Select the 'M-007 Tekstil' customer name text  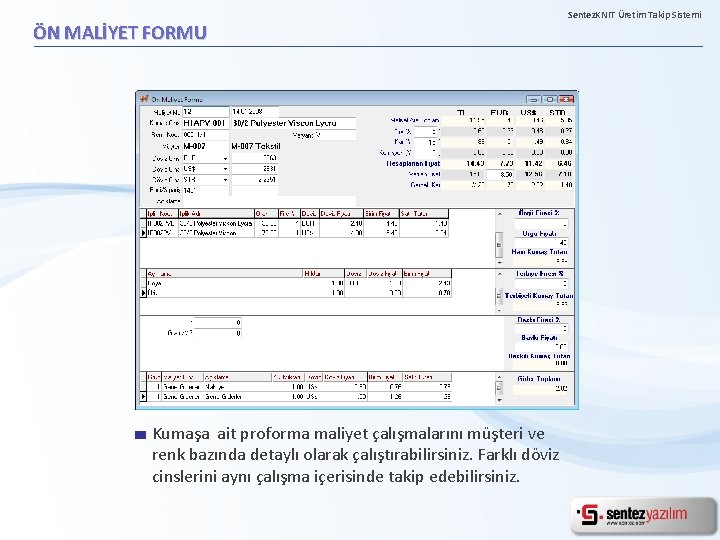(256, 146)
